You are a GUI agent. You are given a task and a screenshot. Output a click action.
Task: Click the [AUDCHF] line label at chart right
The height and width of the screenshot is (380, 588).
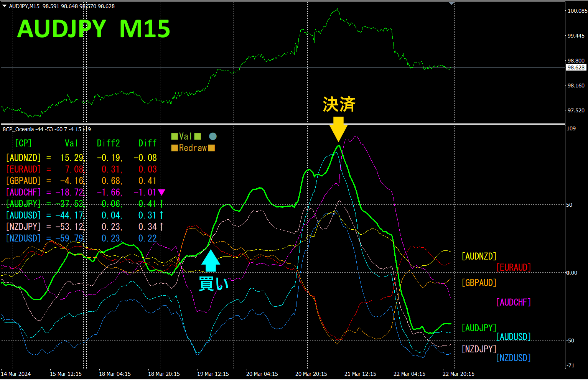tap(514, 302)
